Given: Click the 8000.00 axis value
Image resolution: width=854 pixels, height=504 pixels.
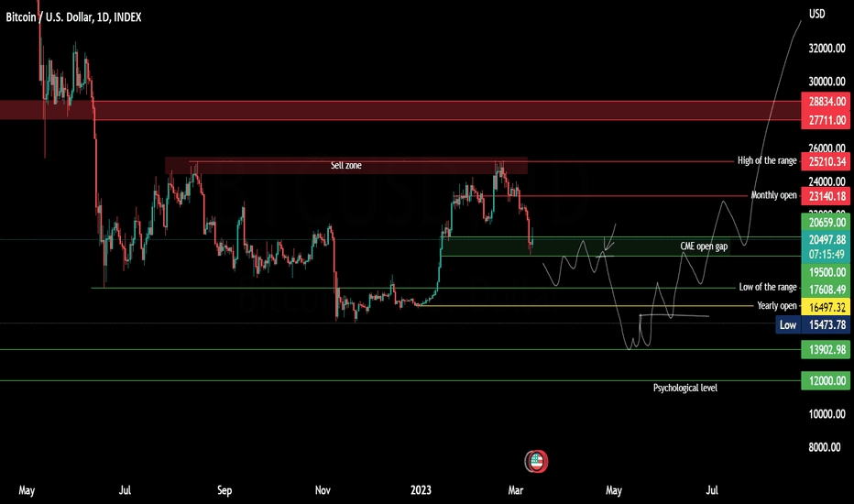Looking at the screenshot, I should click(824, 447).
